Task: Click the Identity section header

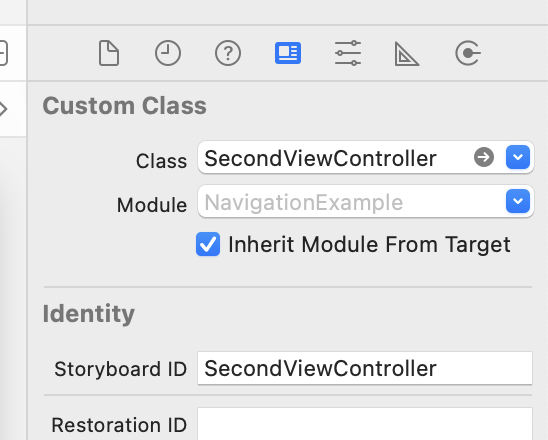Action: click(x=89, y=314)
